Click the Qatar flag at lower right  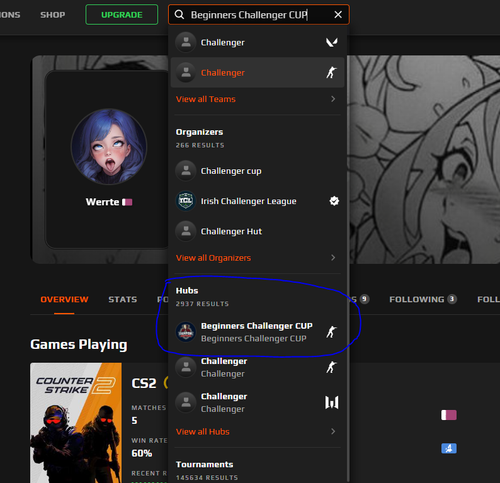click(449, 415)
